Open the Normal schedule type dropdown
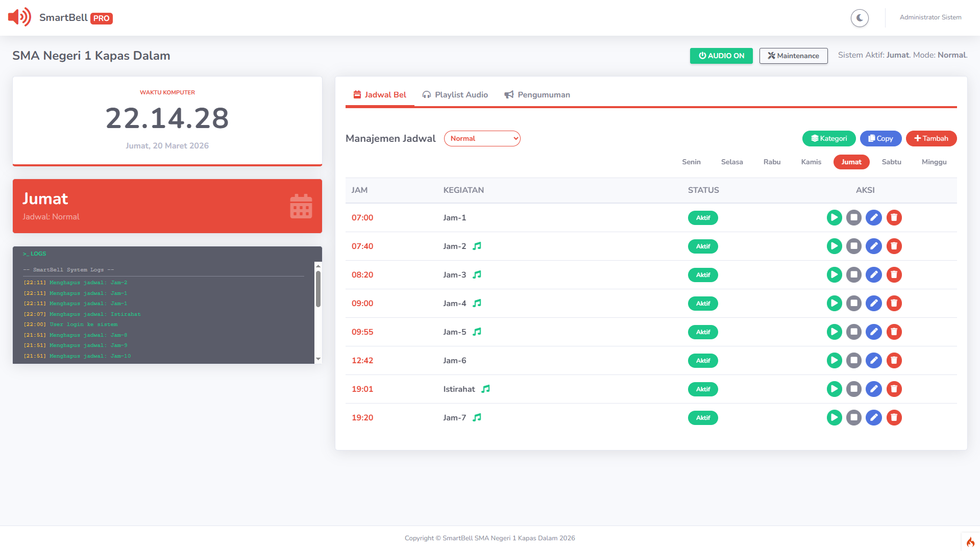The width and height of the screenshot is (980, 551). click(x=482, y=138)
